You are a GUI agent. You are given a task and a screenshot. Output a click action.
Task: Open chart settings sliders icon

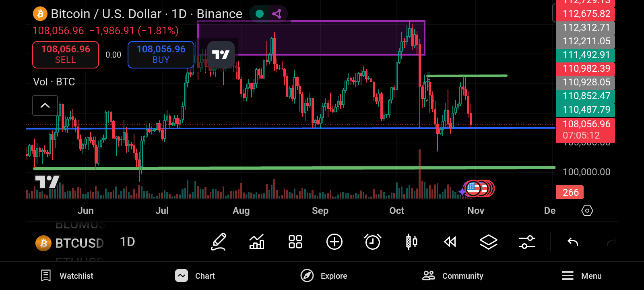point(527,242)
